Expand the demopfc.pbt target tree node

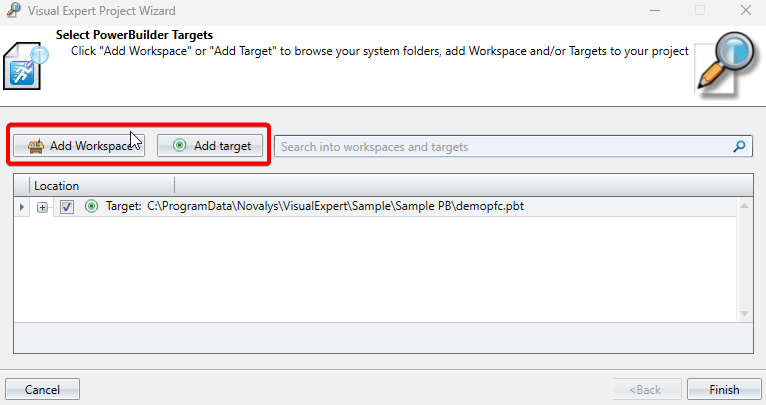[43, 207]
